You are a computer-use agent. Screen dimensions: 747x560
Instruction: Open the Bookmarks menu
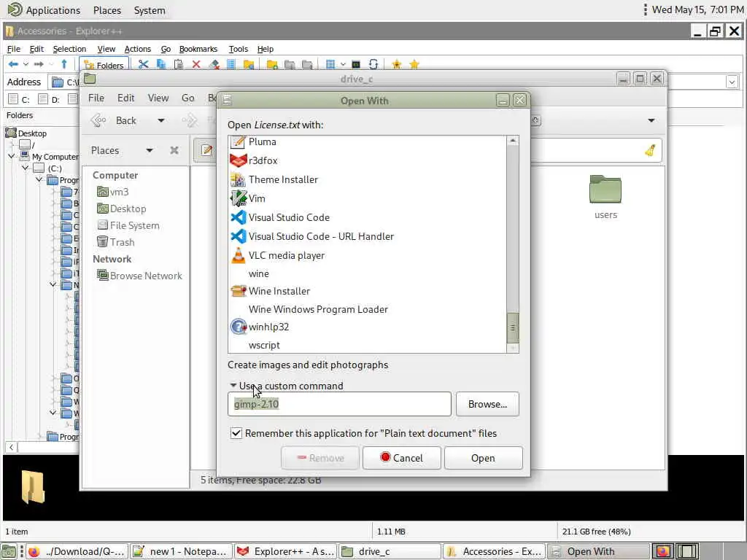click(x=198, y=49)
